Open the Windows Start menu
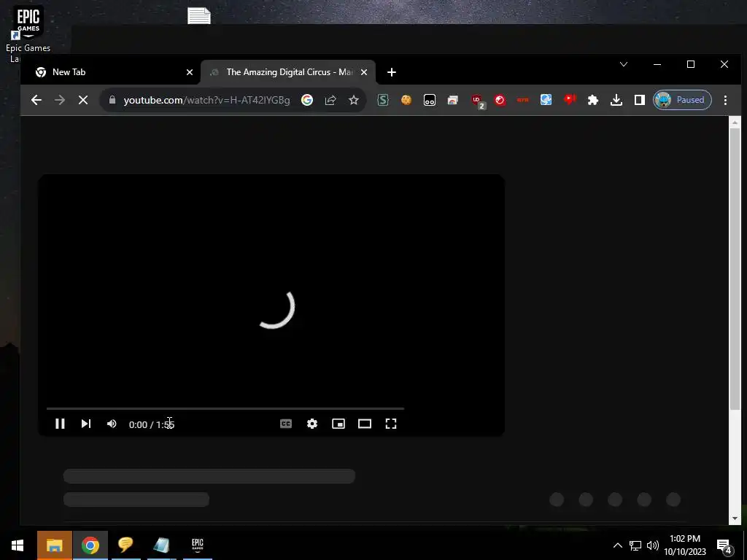Screen dimensions: 747x560 tap(18, 545)
